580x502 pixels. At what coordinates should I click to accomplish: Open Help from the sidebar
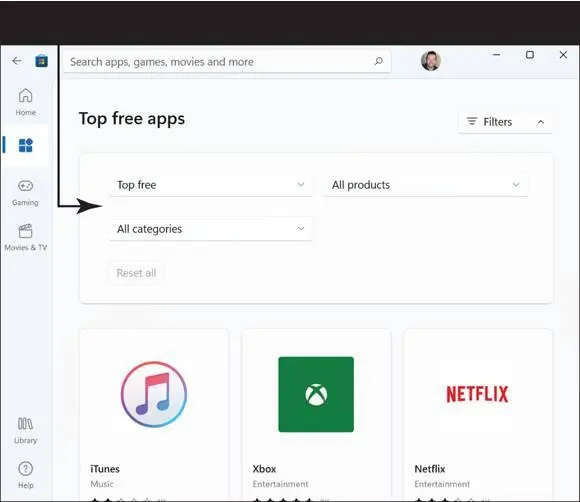[26, 475]
